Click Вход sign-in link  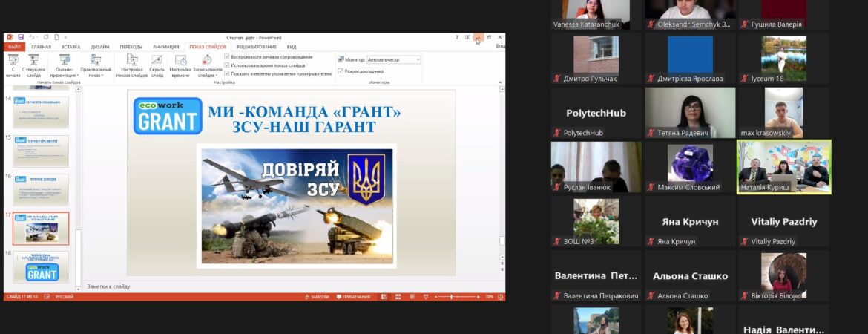tap(500, 47)
